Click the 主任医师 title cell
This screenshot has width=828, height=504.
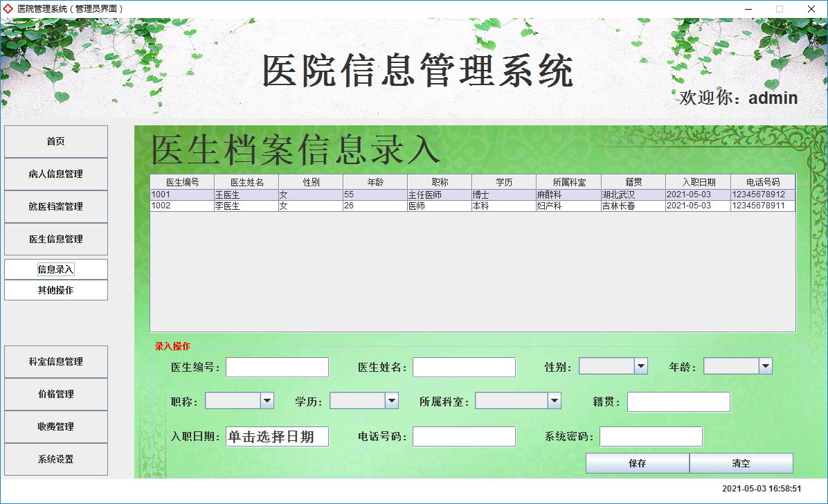(x=440, y=195)
